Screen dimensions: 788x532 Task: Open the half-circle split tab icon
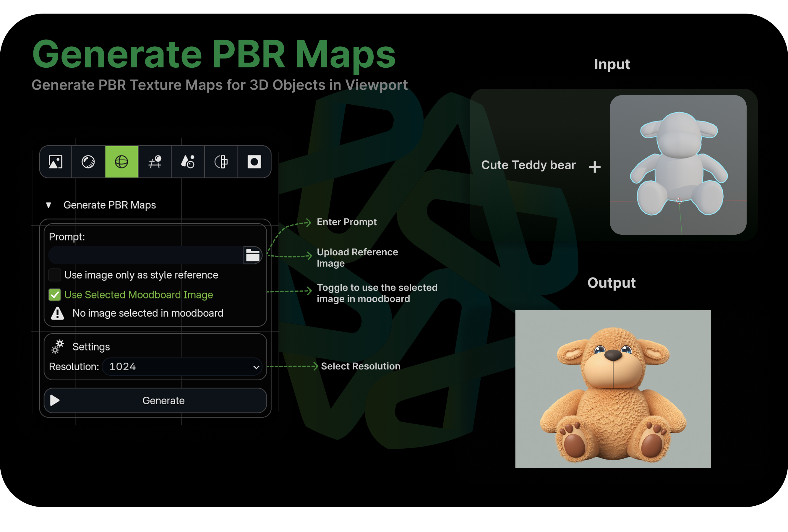tap(221, 162)
